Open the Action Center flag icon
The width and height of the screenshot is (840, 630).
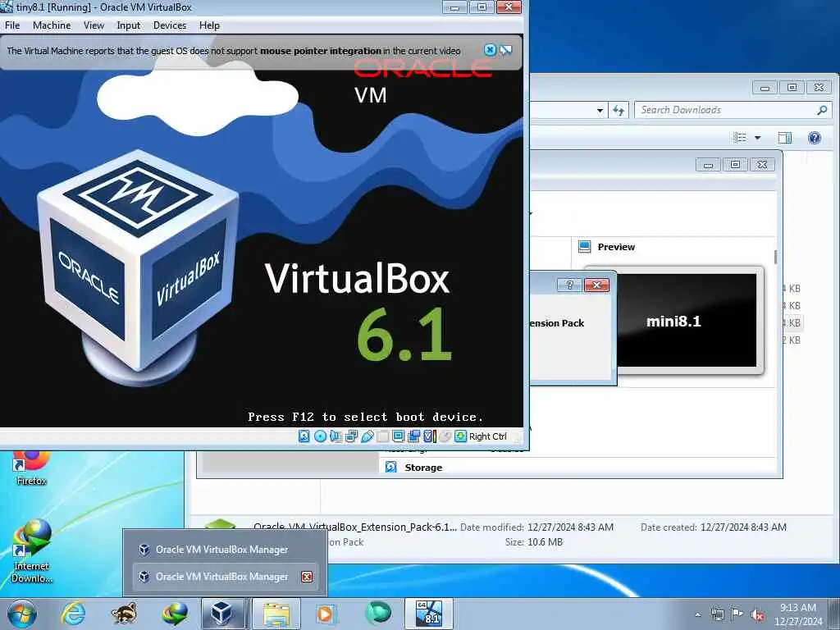click(x=737, y=614)
